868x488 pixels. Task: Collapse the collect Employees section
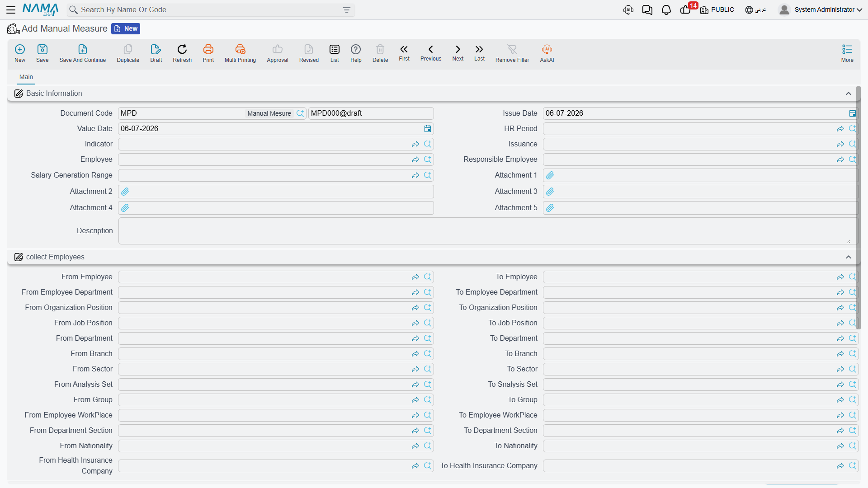click(x=849, y=257)
